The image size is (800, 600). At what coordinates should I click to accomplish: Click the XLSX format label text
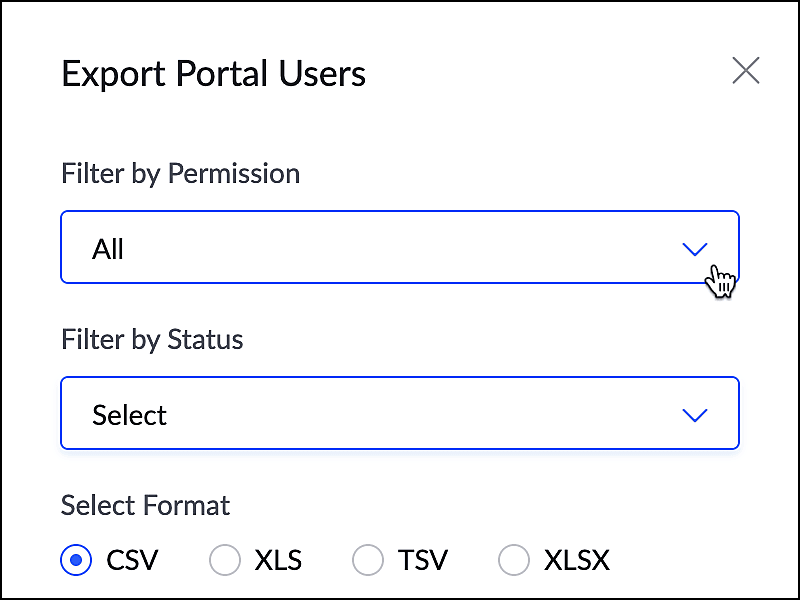(x=577, y=560)
